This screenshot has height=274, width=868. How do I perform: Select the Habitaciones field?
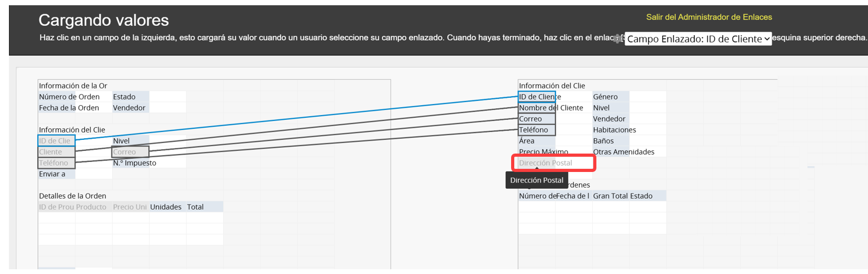click(x=614, y=130)
